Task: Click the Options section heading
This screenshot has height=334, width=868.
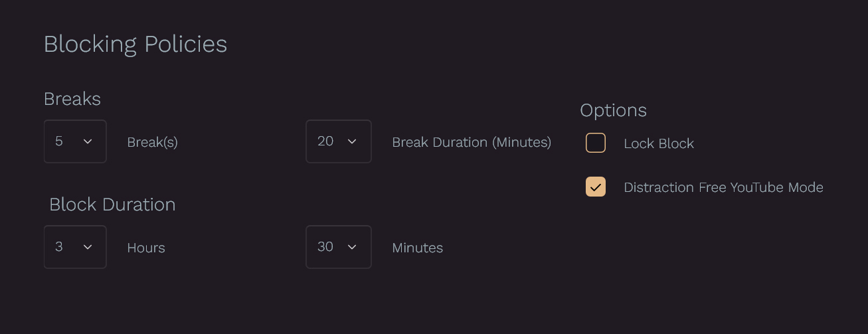Action: tap(613, 110)
